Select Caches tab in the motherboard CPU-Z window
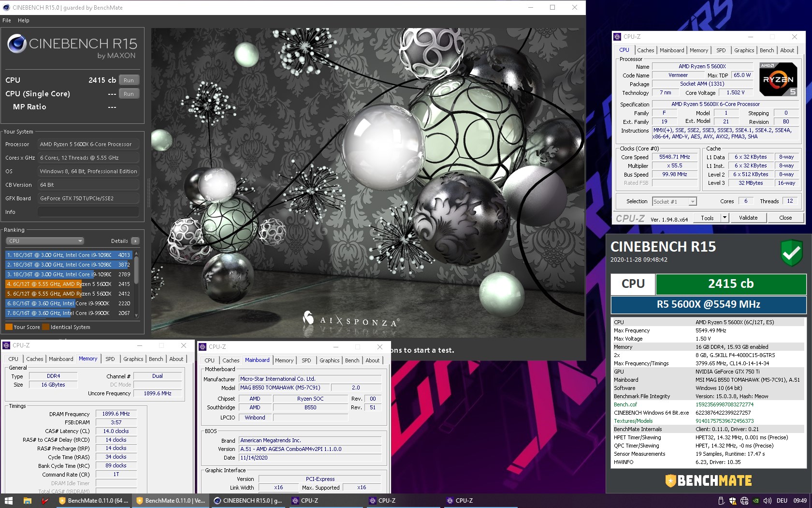The width and height of the screenshot is (812, 508). pyautogui.click(x=231, y=360)
